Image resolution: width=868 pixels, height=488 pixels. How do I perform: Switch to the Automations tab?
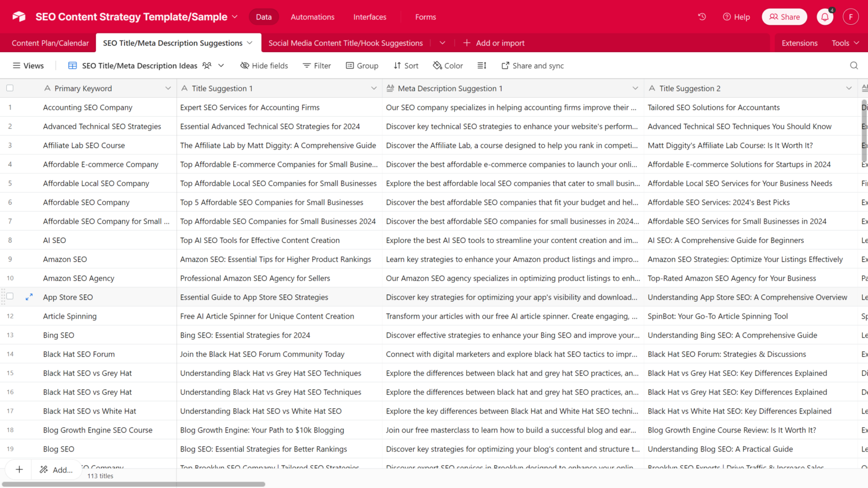pyautogui.click(x=312, y=17)
